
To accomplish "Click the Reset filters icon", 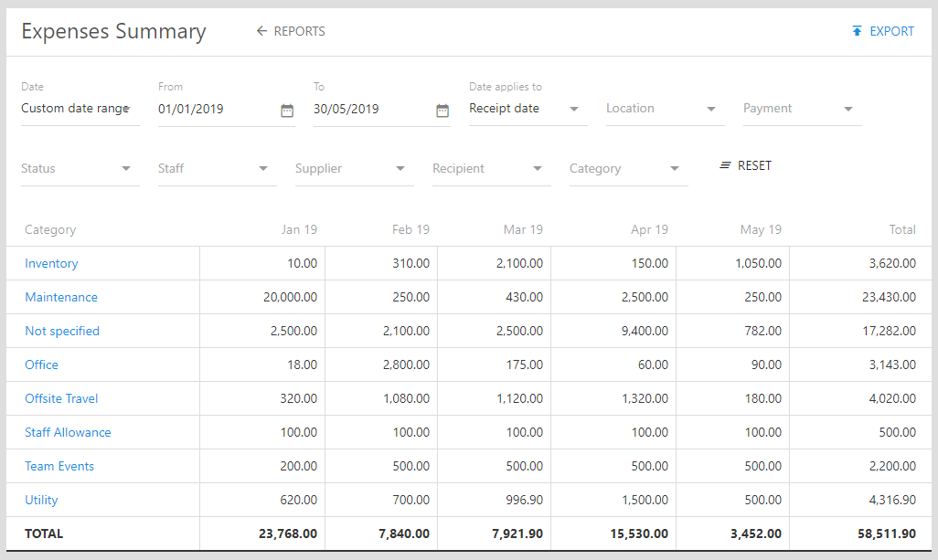I will coord(723,165).
